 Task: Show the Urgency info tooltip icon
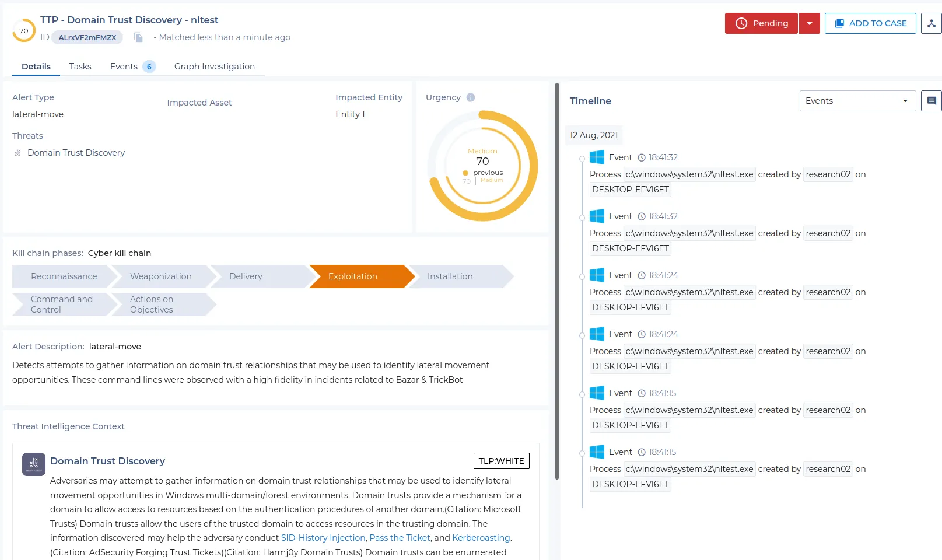[x=471, y=97]
